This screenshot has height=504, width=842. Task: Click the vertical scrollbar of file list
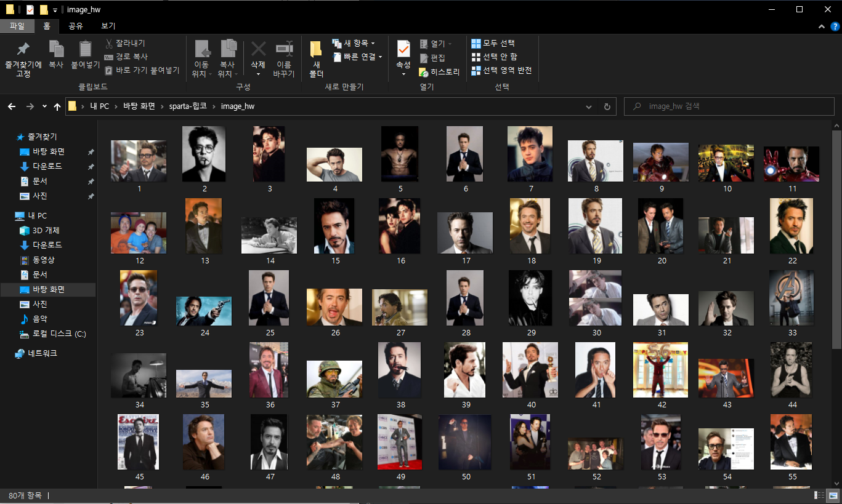[836, 239]
